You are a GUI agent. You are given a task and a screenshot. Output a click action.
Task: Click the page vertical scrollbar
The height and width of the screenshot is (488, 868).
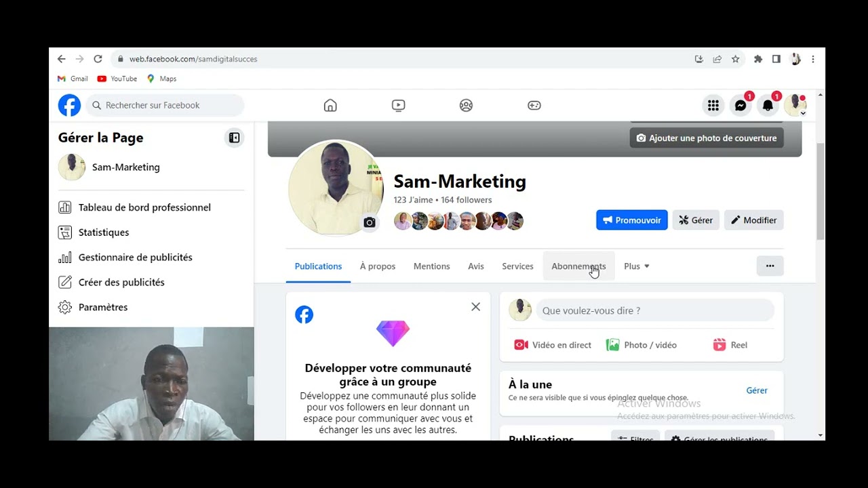click(821, 191)
